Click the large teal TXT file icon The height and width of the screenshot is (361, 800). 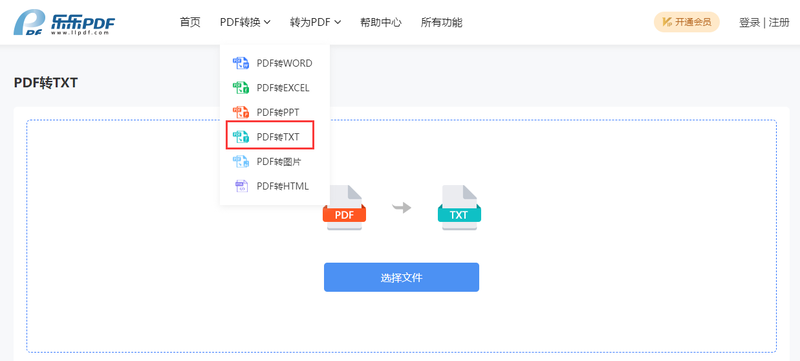(x=459, y=208)
